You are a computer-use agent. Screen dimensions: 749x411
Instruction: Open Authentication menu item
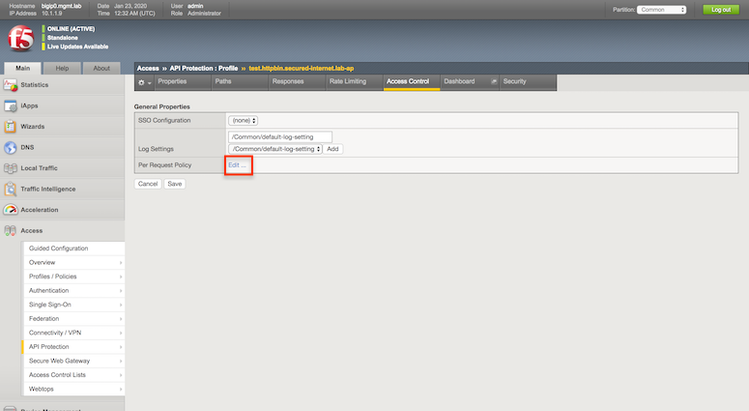74,291
